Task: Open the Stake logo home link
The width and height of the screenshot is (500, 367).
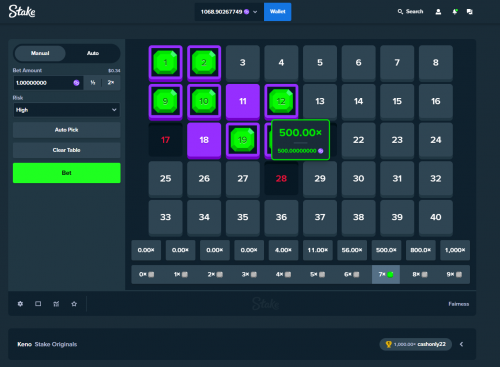Action: 22,11
